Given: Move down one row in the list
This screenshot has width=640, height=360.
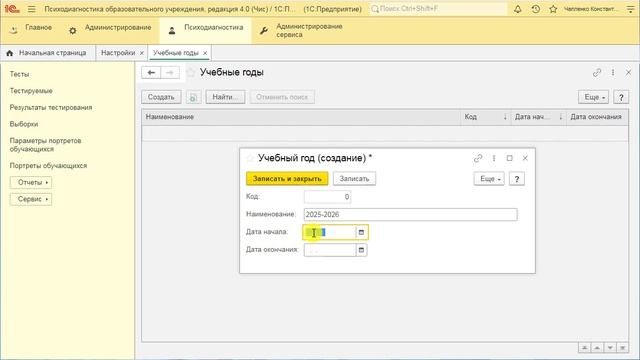Looking at the screenshot, I should (610, 348).
